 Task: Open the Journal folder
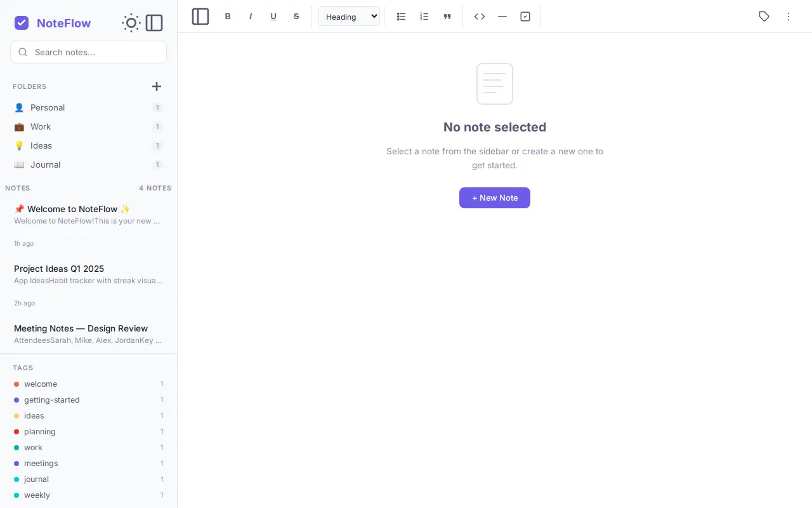[89, 164]
